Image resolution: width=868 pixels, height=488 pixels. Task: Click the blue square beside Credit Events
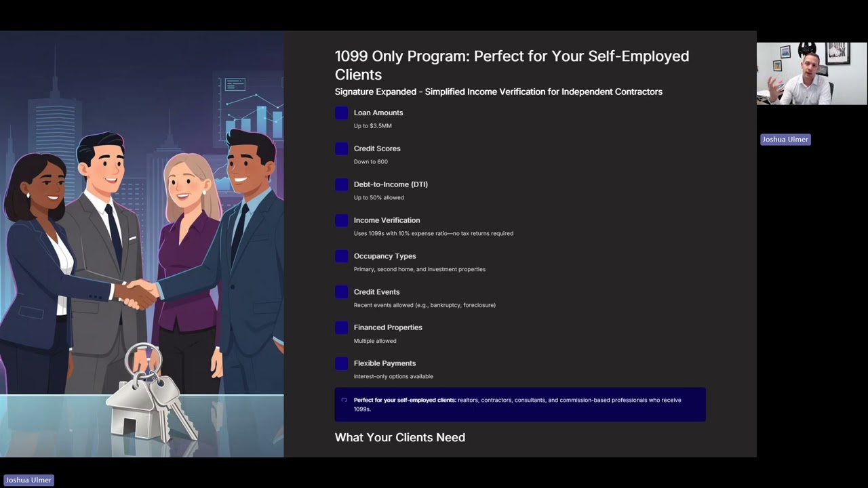[x=341, y=292]
